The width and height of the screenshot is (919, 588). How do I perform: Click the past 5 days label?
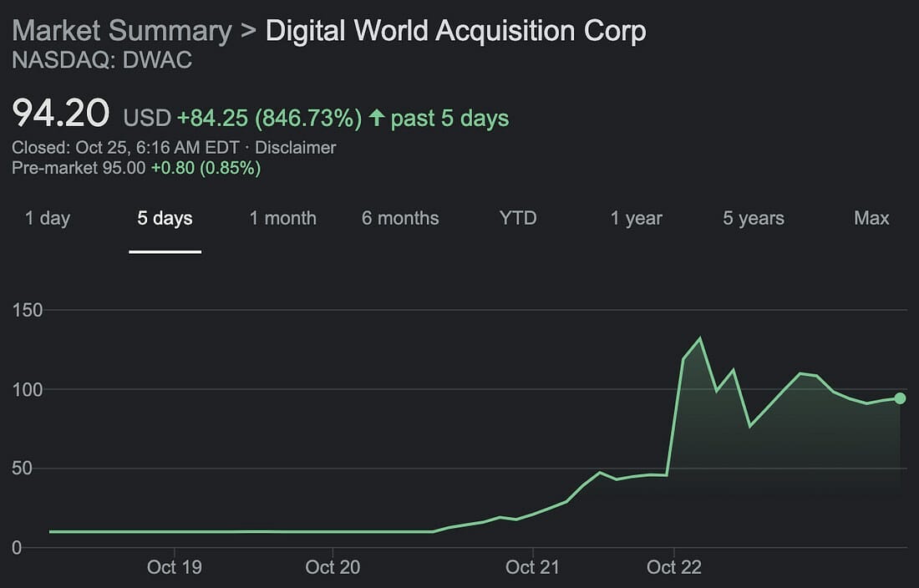449,119
